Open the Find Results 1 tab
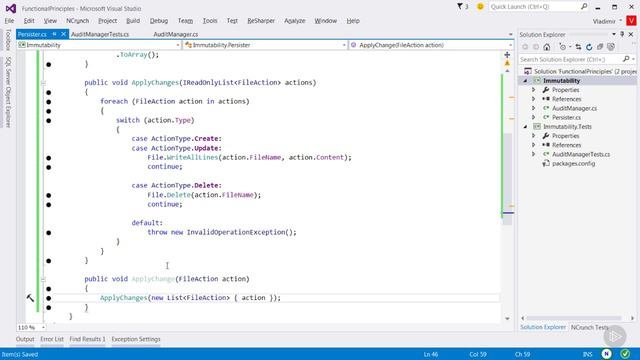The width and height of the screenshot is (640, 360). pyautogui.click(x=87, y=339)
